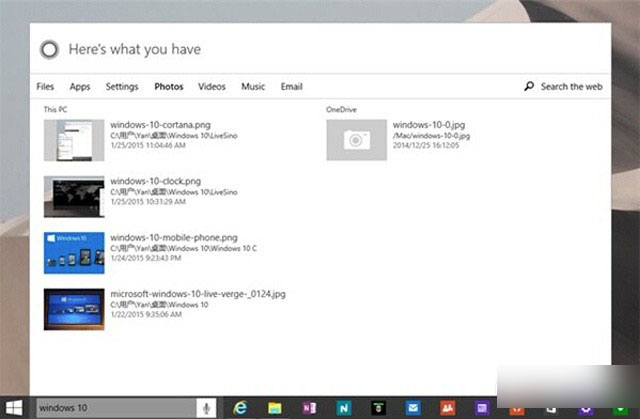This screenshot has height=419, width=640.
Task: Click the green N app taskbar icon
Action: click(x=344, y=407)
